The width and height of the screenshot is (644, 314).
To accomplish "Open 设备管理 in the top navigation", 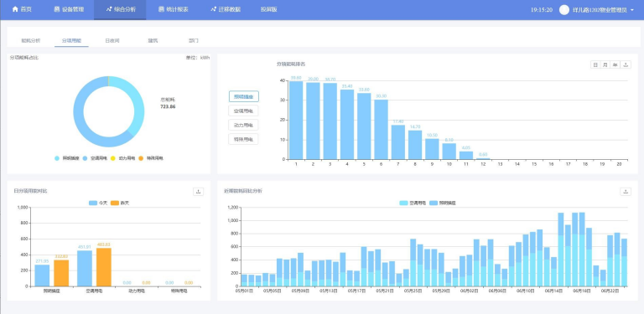I will point(69,9).
